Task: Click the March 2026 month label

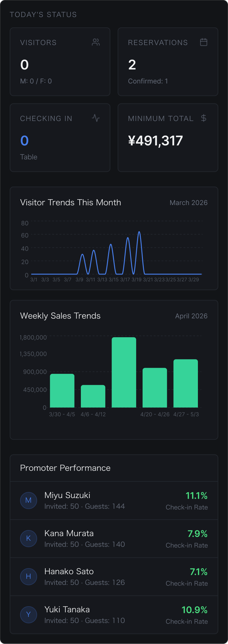Action: [x=188, y=203]
